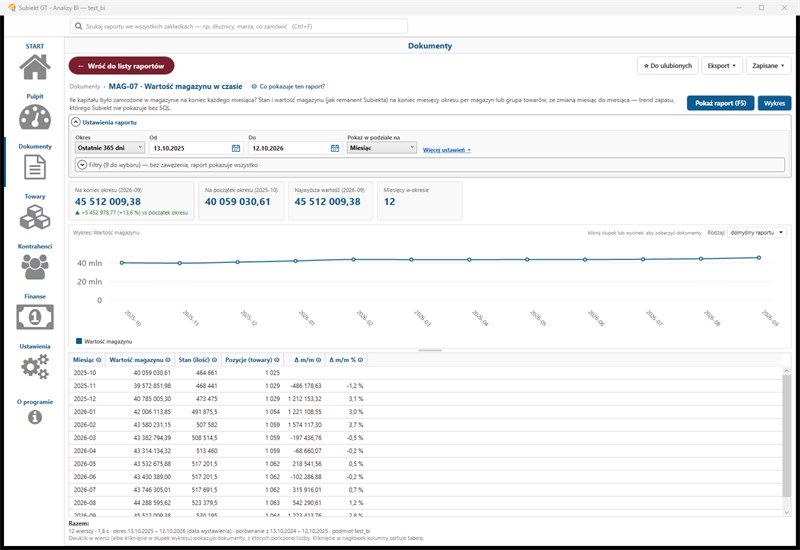800x550 pixels.
Task: Open the calendar picker for Do date
Action: tap(335, 148)
